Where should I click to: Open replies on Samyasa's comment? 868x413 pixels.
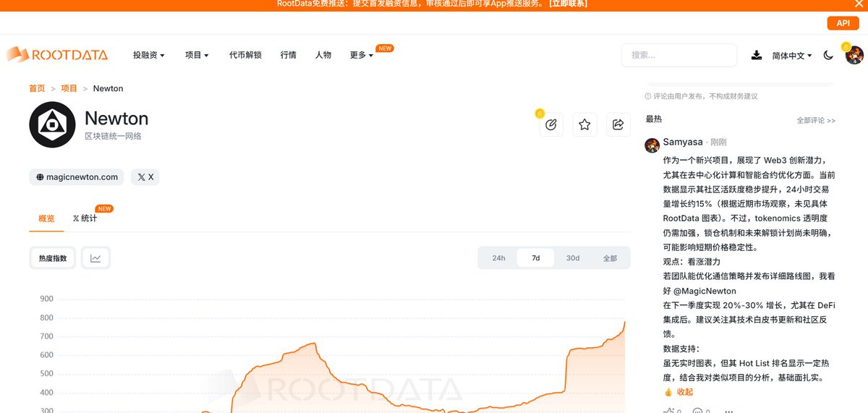(698, 410)
